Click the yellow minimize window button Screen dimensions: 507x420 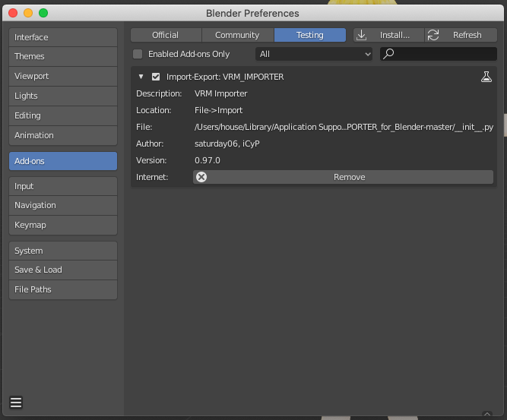click(x=28, y=13)
